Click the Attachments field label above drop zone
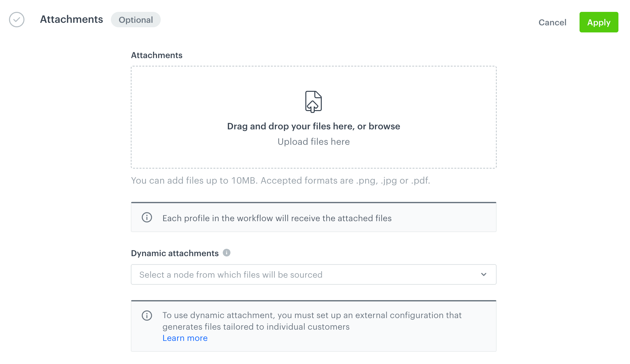This screenshot has width=630, height=364. click(157, 55)
